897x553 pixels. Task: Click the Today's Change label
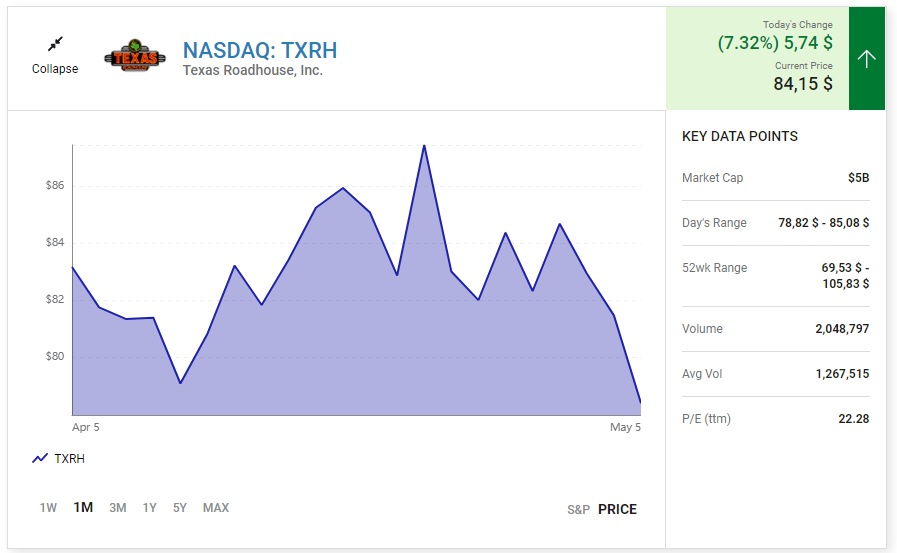coord(797,25)
